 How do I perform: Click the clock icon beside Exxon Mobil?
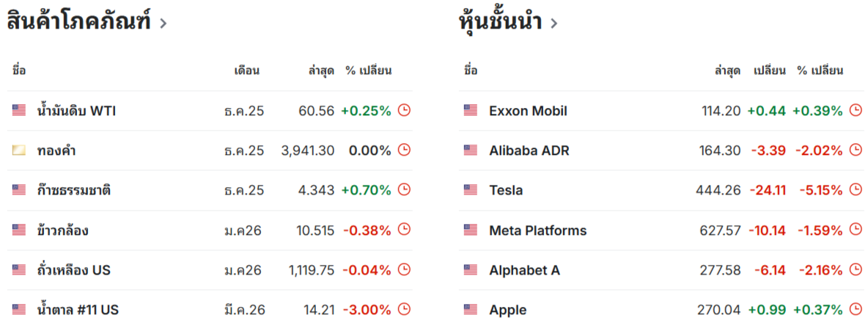[856, 111]
